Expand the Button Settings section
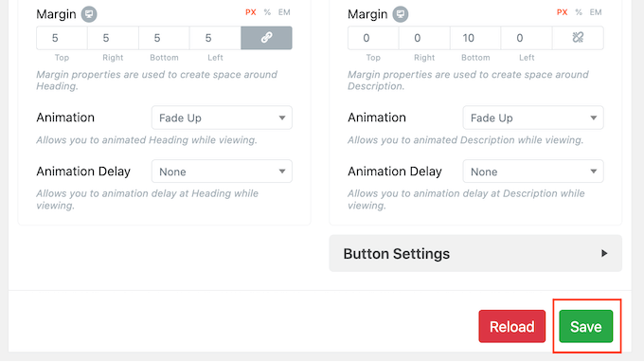Screen dimensions: 644x362 pyautogui.click(x=475, y=254)
